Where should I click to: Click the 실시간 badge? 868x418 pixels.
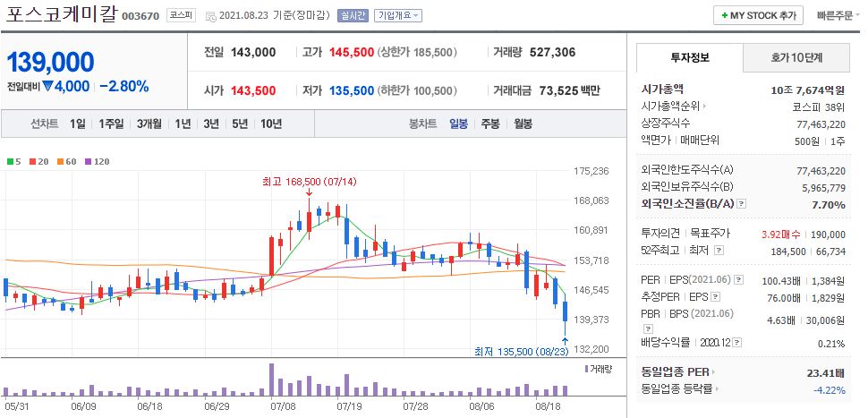point(353,15)
